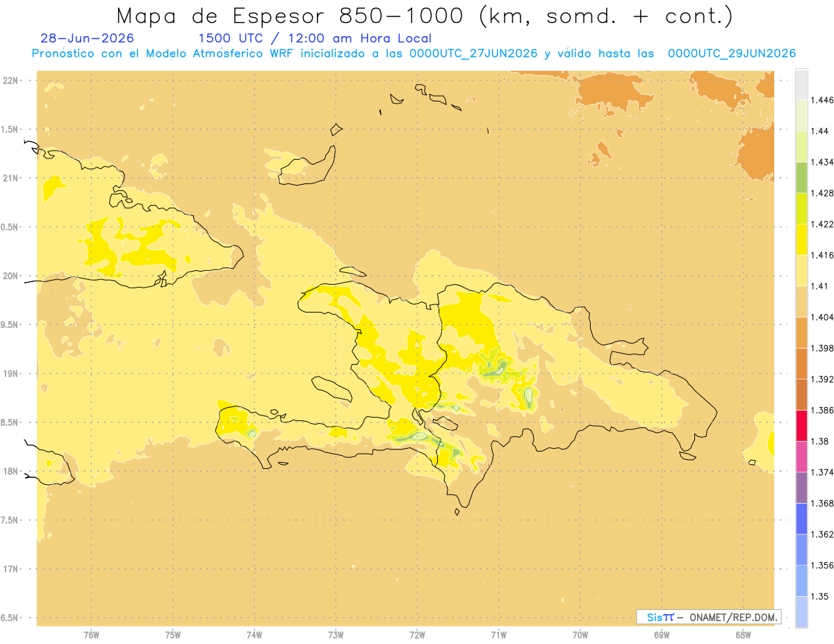
Task: Click the '1500 UTC / 12:00 am Hora Local' text
Action: tap(315, 38)
